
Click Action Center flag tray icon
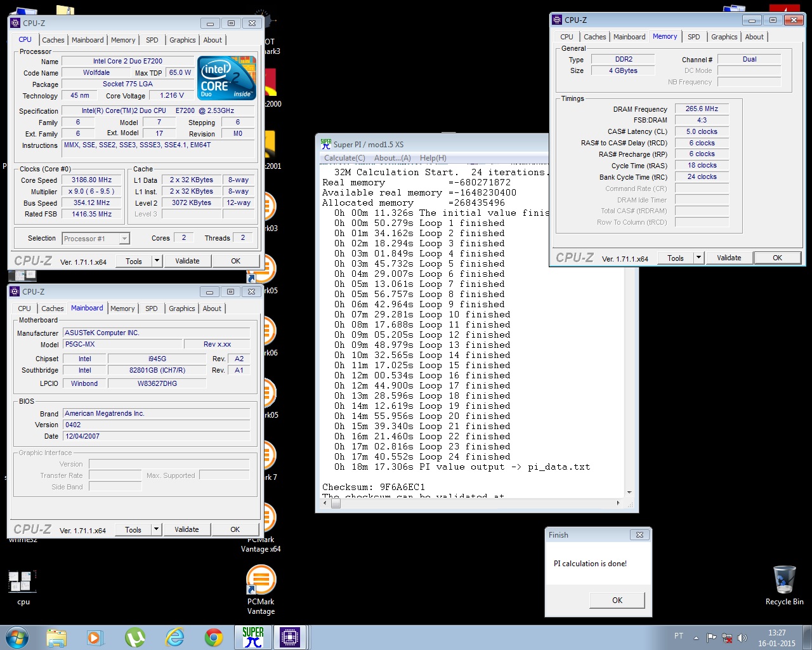[711, 637]
